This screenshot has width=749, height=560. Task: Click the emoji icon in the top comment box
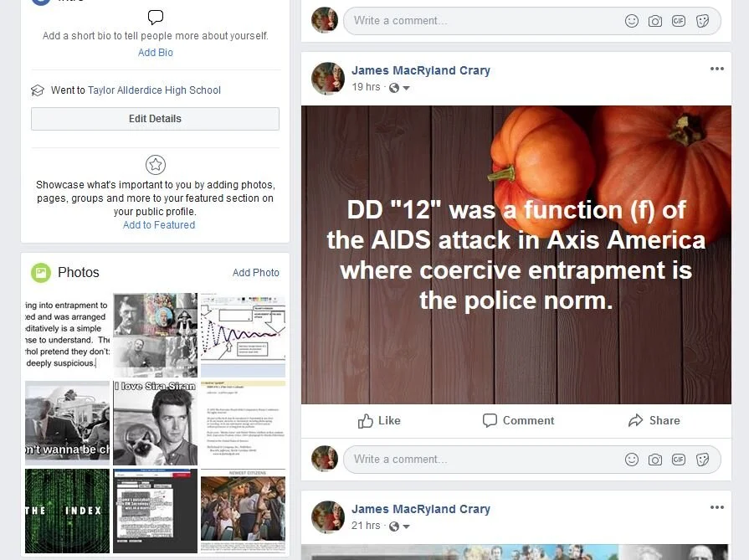[632, 21]
